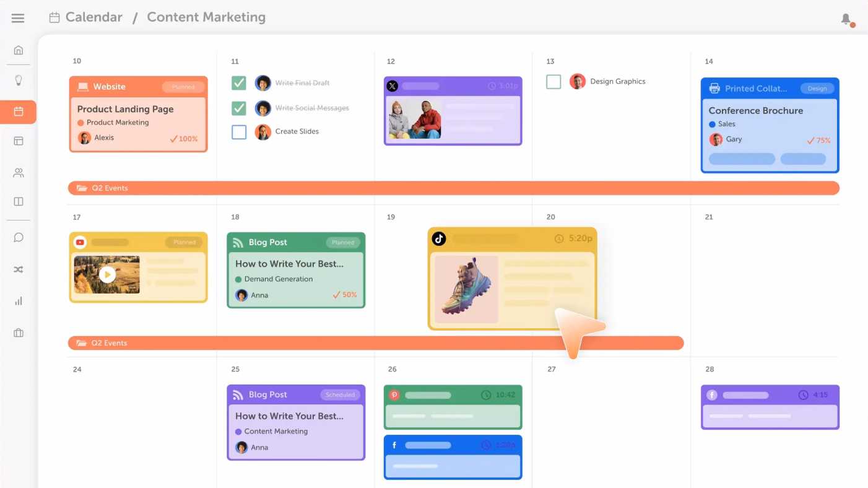Select the Analytics bar-chart icon in sidebar
The height and width of the screenshot is (488, 868).
pos(18,301)
